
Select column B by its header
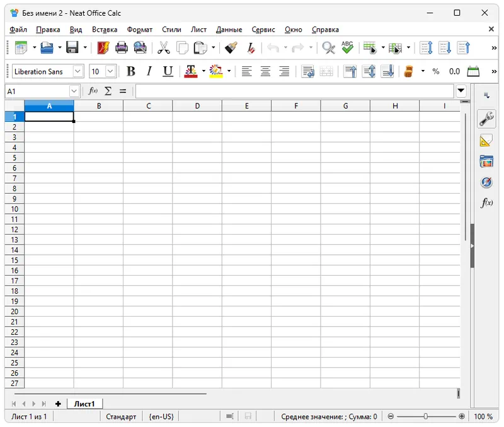coord(99,106)
